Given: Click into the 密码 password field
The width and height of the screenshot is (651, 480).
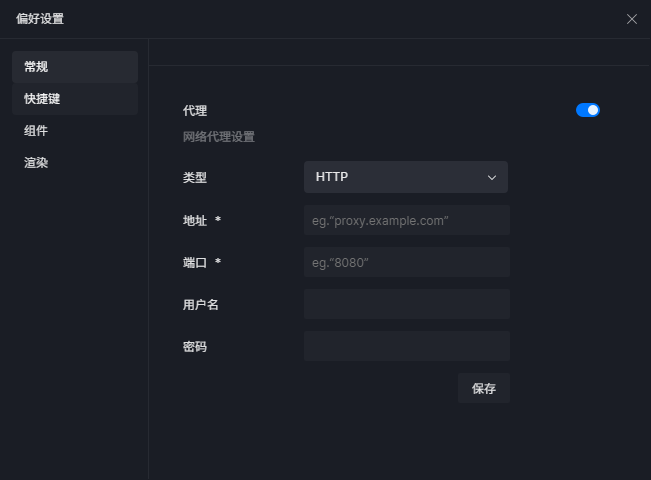Looking at the screenshot, I should tap(407, 346).
